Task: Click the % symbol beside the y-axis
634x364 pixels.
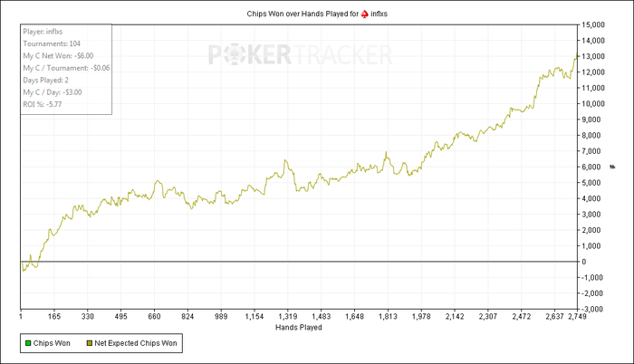Action: tap(612, 167)
